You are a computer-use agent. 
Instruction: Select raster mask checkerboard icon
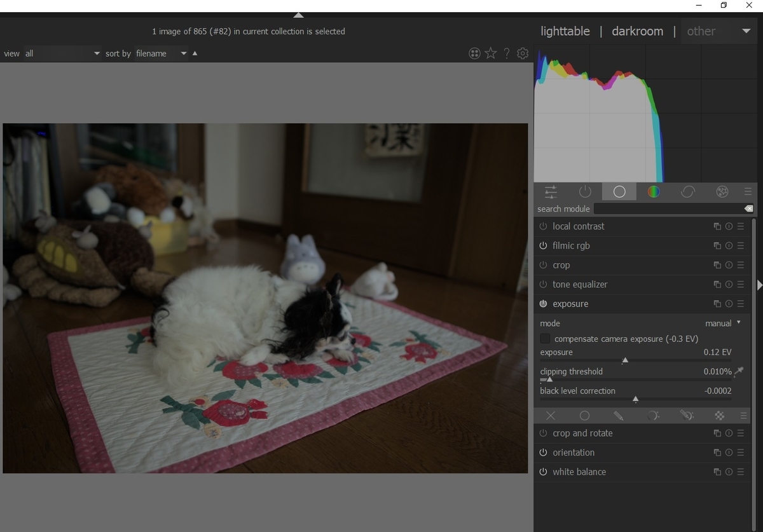720,416
